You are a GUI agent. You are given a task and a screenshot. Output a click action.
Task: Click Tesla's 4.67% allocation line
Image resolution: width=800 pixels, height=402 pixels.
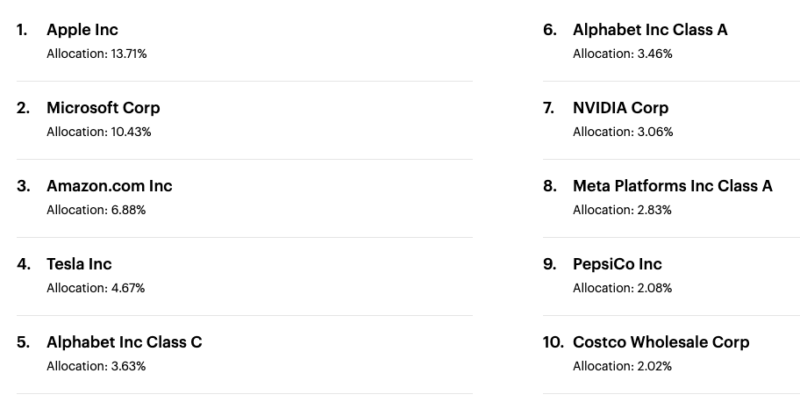(x=96, y=288)
